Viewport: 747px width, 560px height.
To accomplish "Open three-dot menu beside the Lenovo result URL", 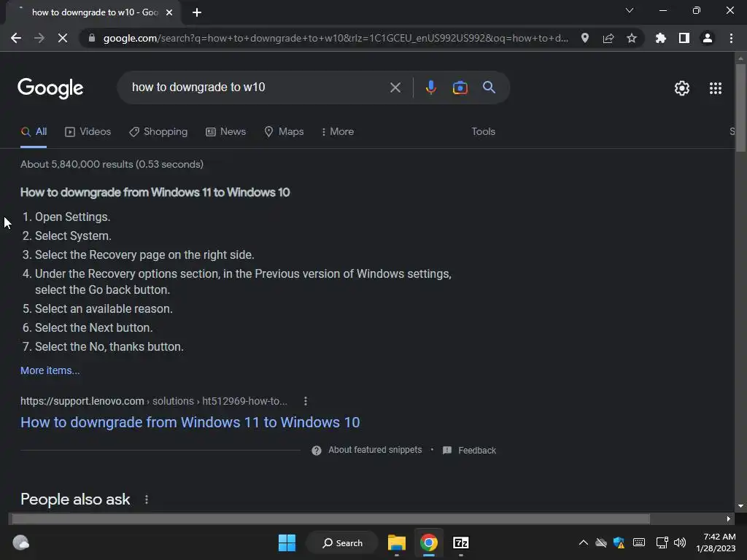I will click(x=306, y=402).
